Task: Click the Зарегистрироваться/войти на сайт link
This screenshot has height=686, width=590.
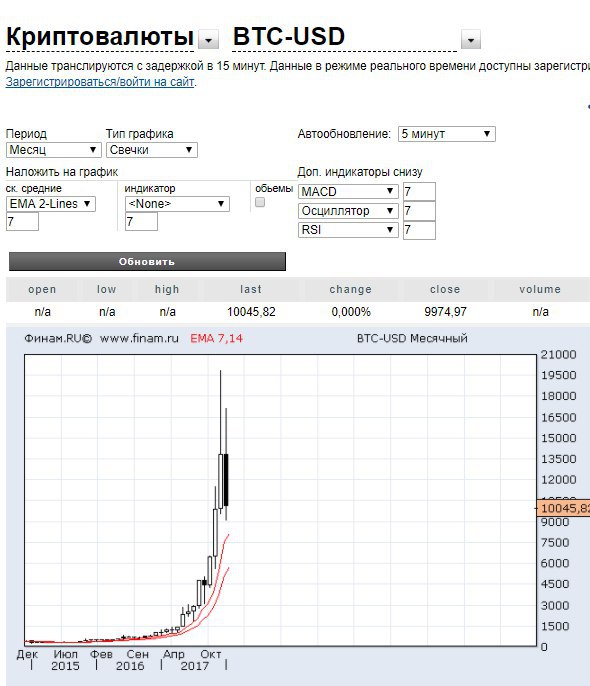Action: click(100, 82)
